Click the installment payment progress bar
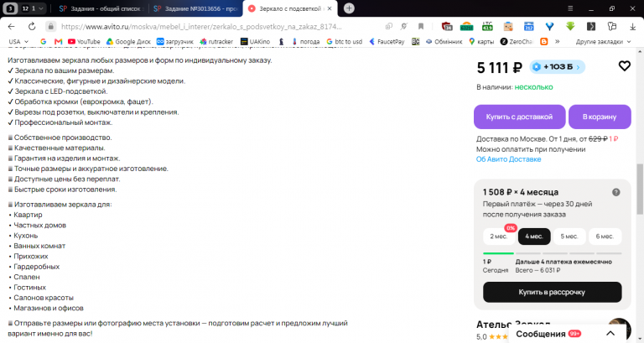The width and height of the screenshot is (644, 343). pyautogui.click(x=552, y=253)
